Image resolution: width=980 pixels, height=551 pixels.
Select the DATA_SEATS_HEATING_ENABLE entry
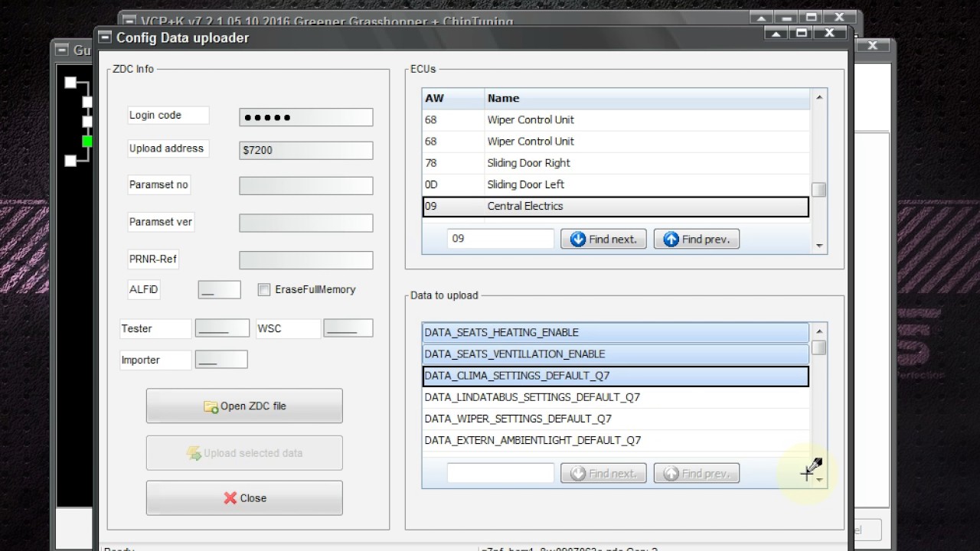616,332
